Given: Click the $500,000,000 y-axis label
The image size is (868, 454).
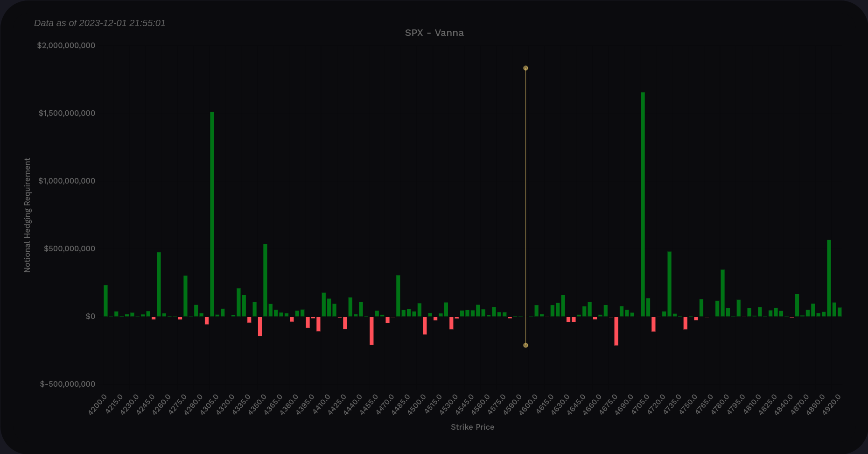Looking at the screenshot, I should coord(70,248).
